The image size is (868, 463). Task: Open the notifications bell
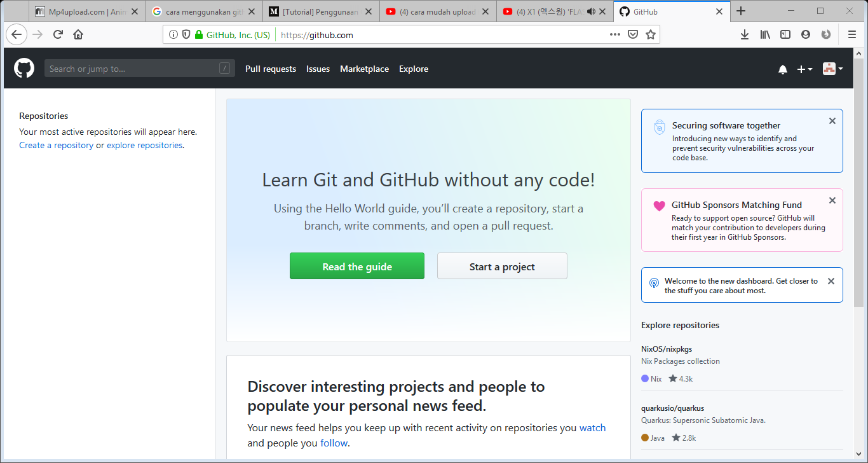tap(783, 69)
